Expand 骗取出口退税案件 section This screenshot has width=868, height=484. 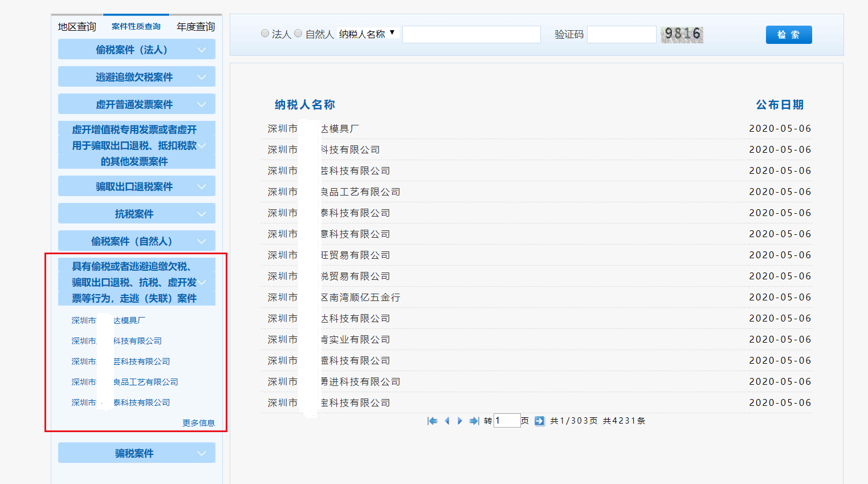click(x=137, y=186)
